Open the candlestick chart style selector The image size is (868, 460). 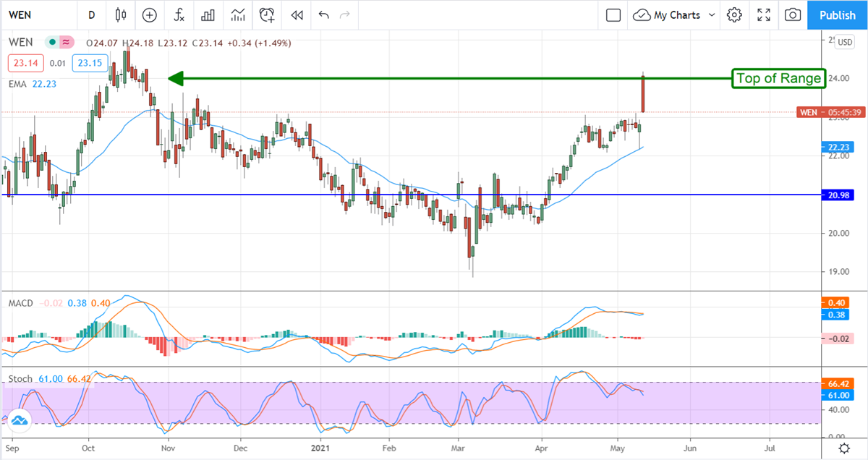[x=120, y=14]
